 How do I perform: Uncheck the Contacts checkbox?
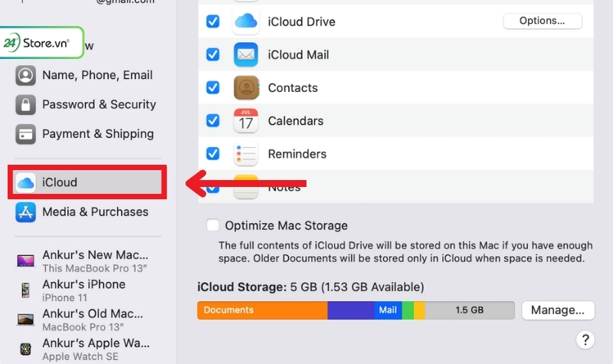[x=213, y=87]
